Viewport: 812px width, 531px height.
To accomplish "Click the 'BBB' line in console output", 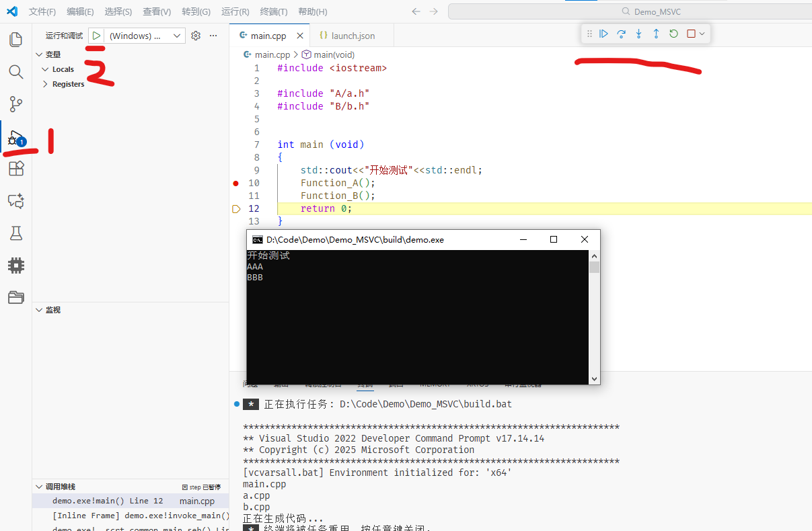I will pos(255,277).
